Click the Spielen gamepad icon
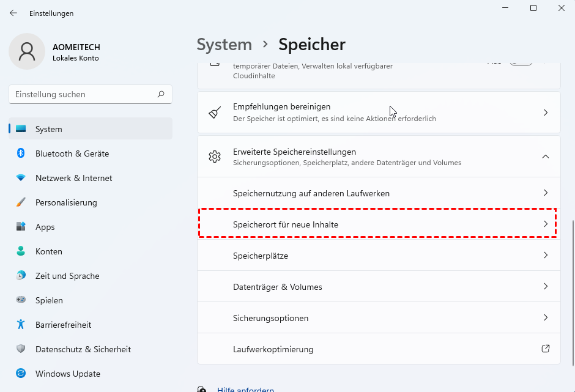 (21, 300)
